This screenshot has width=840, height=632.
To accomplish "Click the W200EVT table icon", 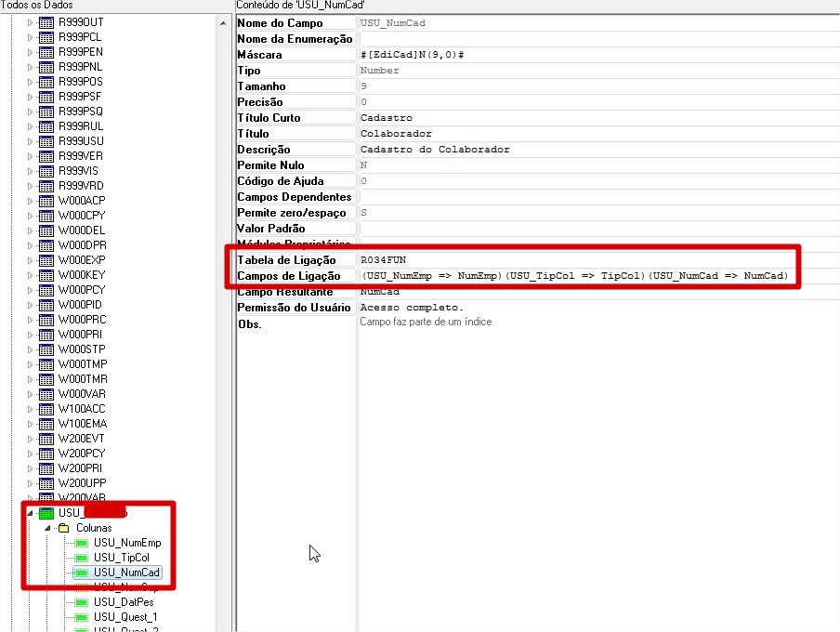I will pyautogui.click(x=46, y=439).
